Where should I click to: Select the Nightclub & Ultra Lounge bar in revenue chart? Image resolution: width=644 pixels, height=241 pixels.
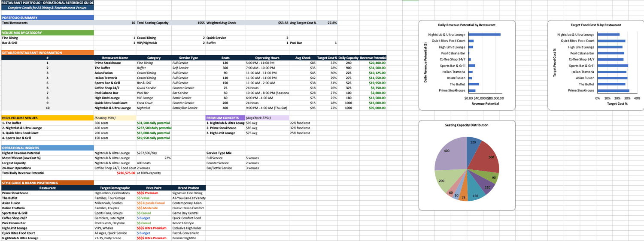484,34
